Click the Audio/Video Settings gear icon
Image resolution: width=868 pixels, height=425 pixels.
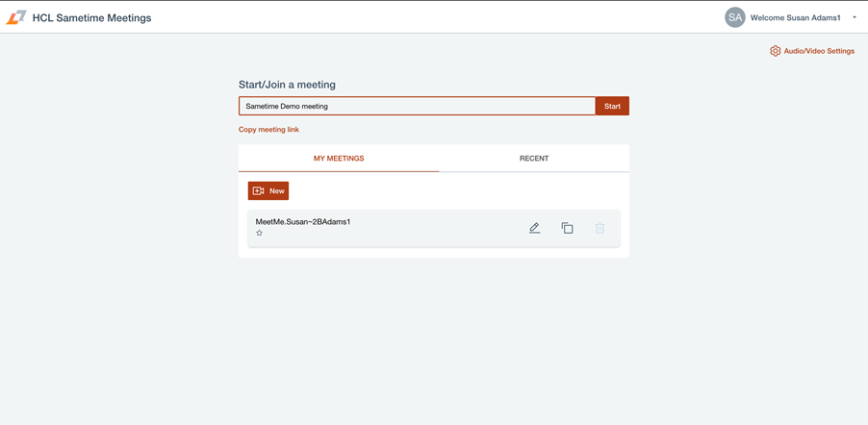(x=775, y=51)
